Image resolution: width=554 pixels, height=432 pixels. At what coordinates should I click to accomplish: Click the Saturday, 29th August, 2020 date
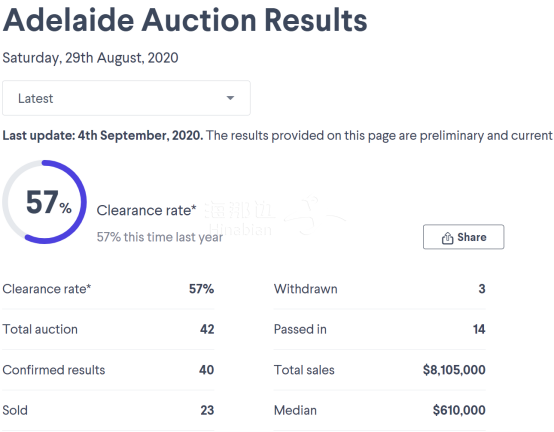tap(90, 58)
